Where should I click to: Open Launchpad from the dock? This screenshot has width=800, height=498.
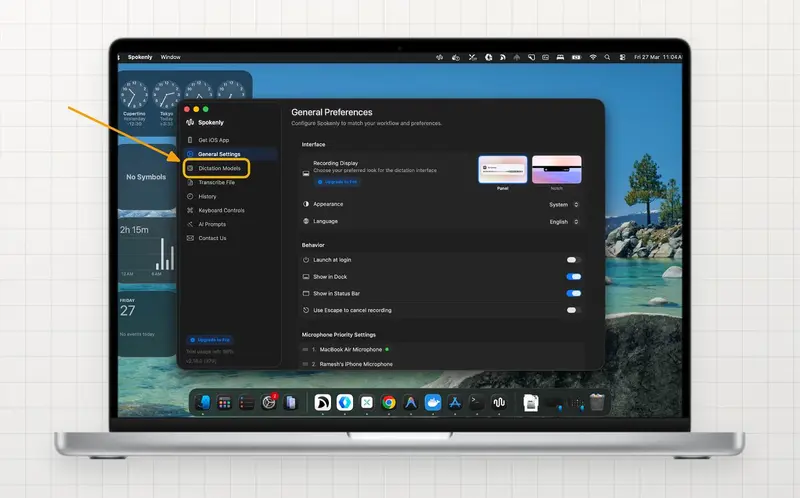pyautogui.click(x=224, y=403)
